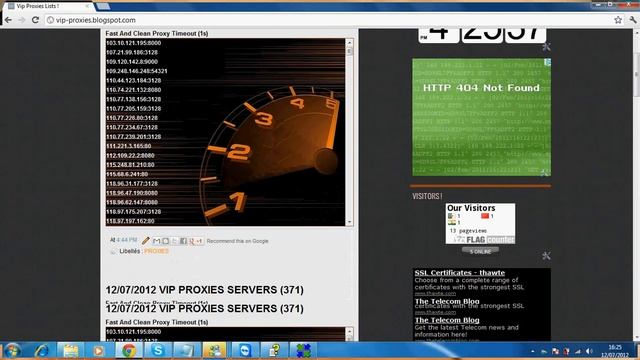Open Skype from the taskbar
Screen dimensions: 640x360
tap(158, 351)
